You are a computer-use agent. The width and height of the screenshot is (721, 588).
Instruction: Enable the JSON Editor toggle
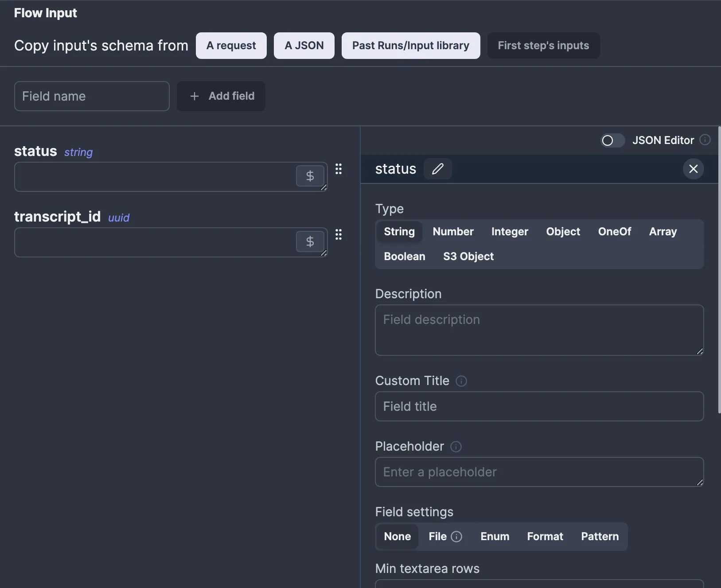point(612,140)
